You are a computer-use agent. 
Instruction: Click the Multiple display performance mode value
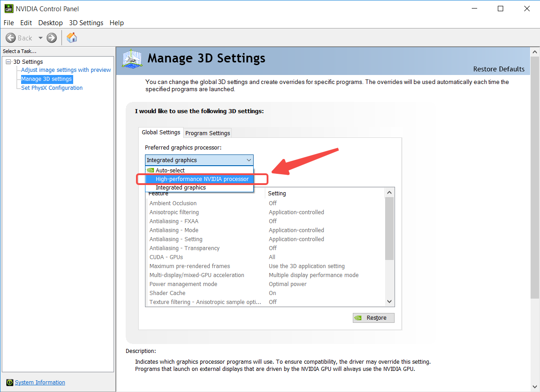click(314, 275)
